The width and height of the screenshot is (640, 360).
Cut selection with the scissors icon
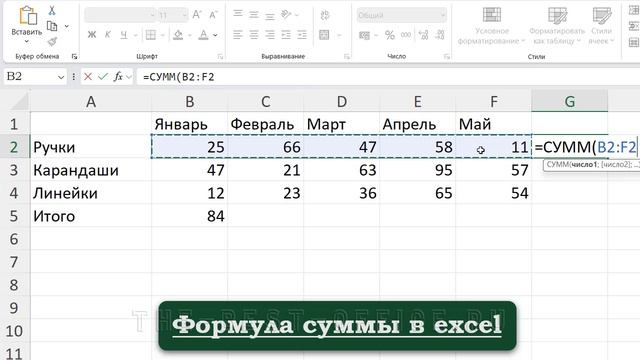tap(52, 11)
